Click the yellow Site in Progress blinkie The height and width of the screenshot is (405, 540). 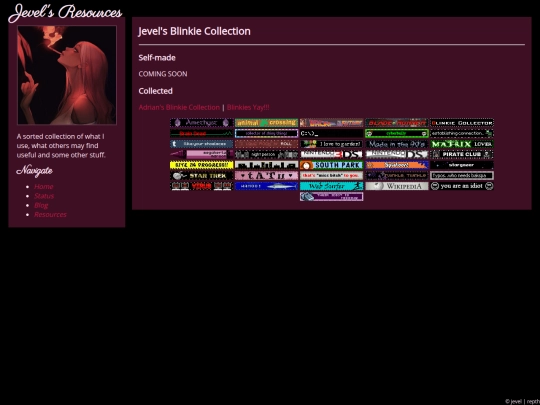coord(201,165)
